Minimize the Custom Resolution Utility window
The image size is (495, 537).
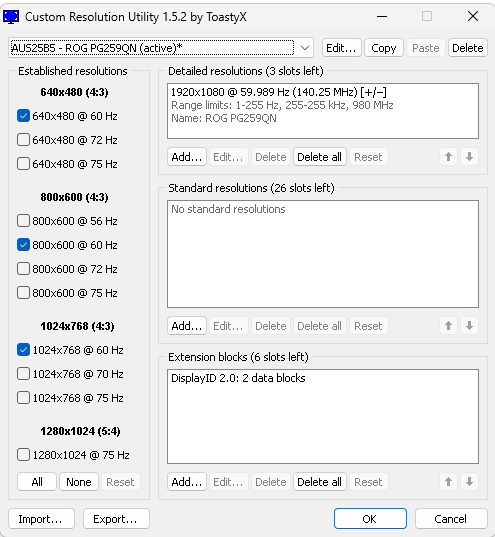tap(382, 16)
